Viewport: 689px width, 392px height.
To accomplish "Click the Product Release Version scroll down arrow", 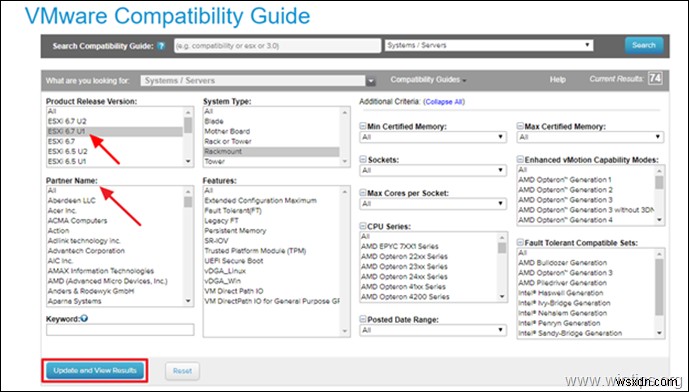I will tap(188, 161).
